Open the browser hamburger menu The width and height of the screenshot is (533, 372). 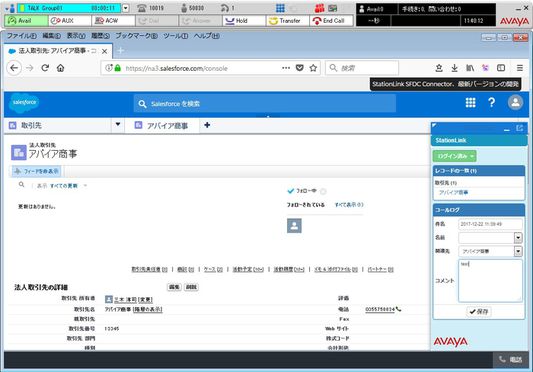click(x=520, y=68)
